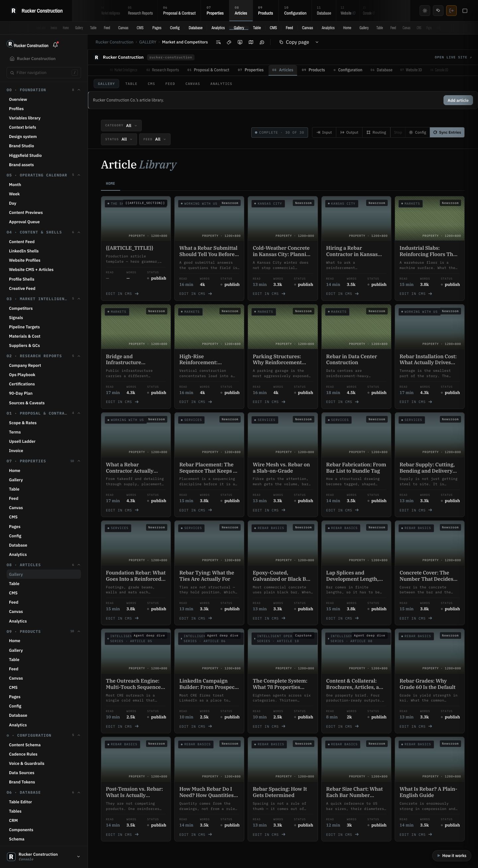This screenshot has height=868, width=478.
Task: Open the 09 Products tab in top navigation
Action: point(266,11)
